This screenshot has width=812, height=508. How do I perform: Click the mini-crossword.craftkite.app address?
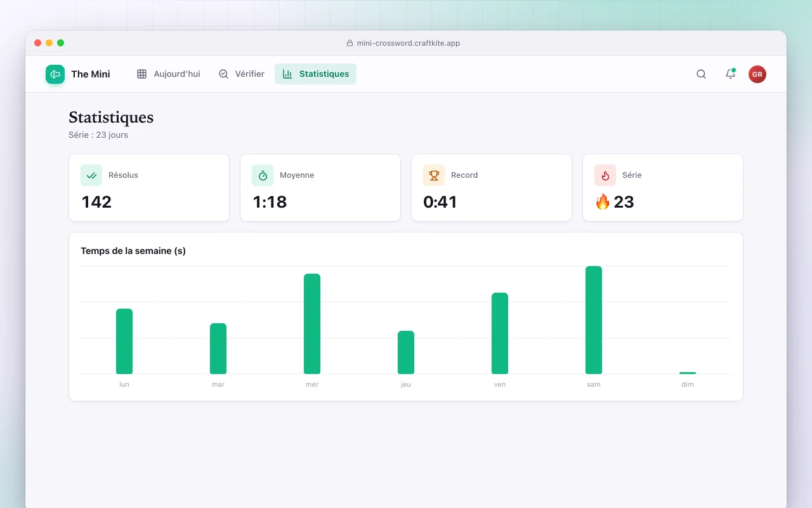click(x=409, y=43)
